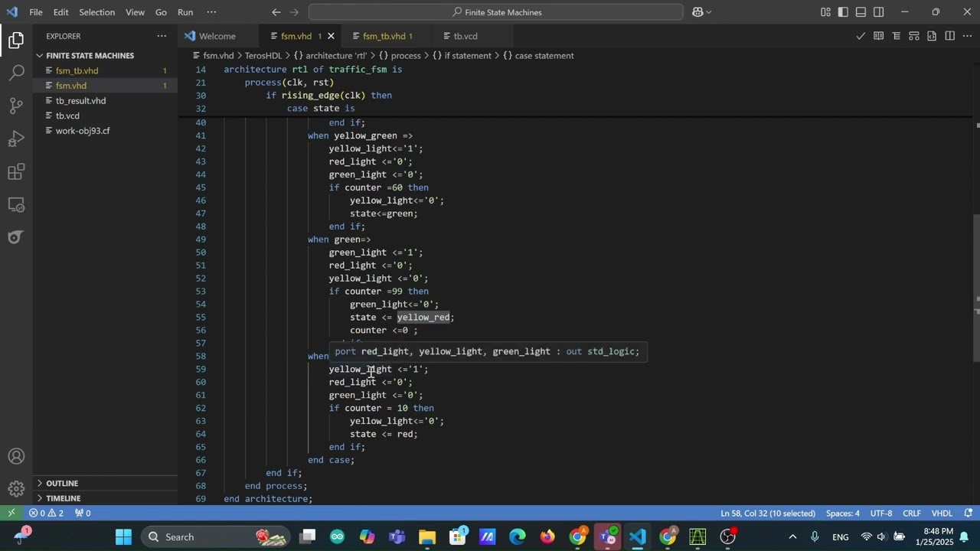The image size is (980, 551).
Task: Open the Windows Start menu
Action: (123, 536)
